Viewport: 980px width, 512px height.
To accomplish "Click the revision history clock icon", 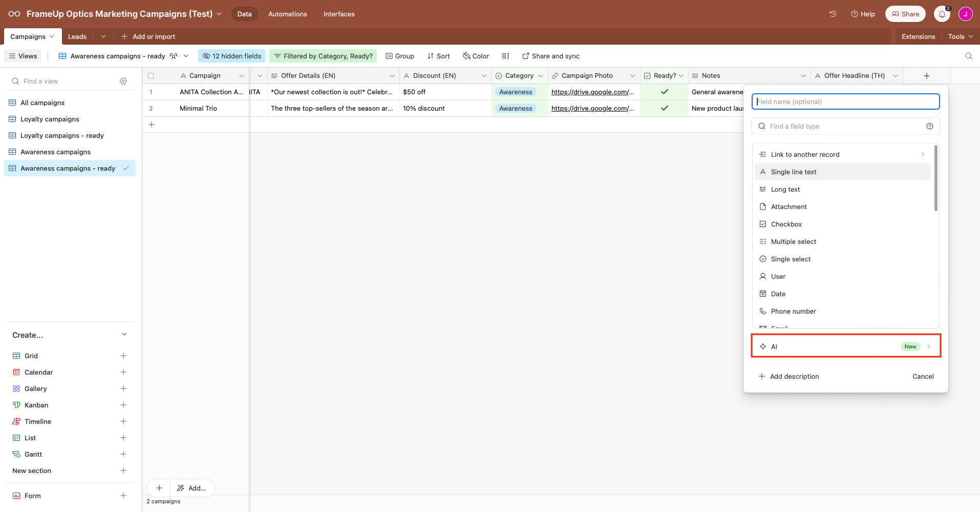I will click(x=833, y=14).
